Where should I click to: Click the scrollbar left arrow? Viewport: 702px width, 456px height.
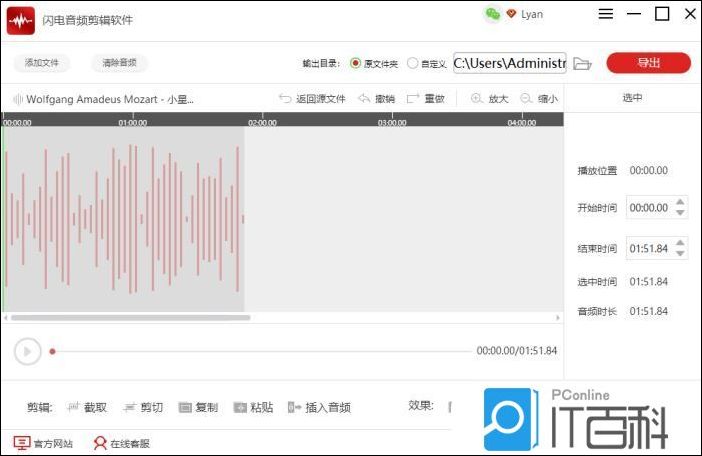pyautogui.click(x=5, y=318)
